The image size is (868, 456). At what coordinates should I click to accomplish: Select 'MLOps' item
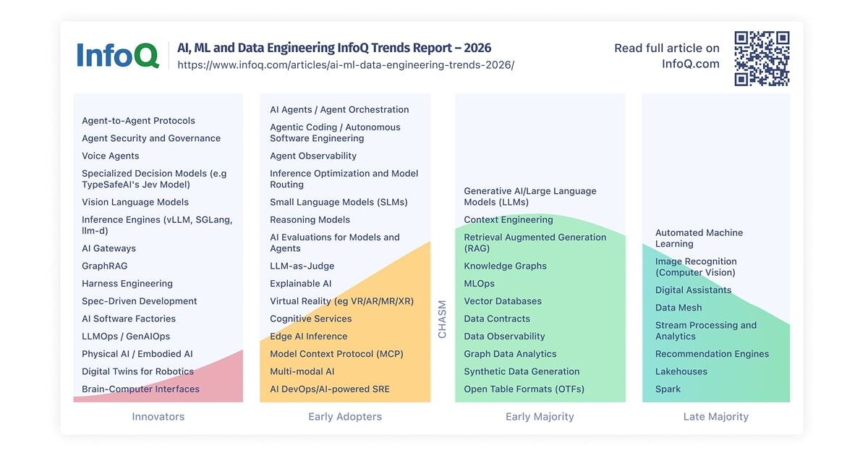coord(480,284)
